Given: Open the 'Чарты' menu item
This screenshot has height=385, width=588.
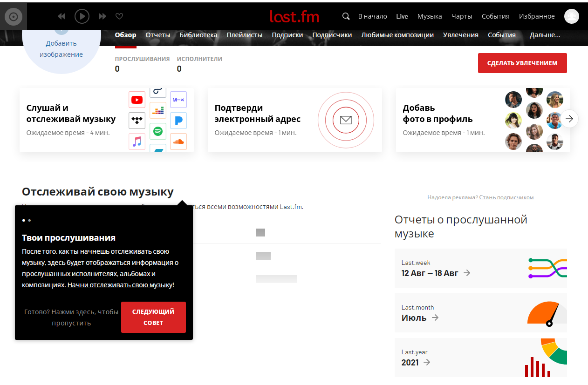Looking at the screenshot, I should 462,16.
